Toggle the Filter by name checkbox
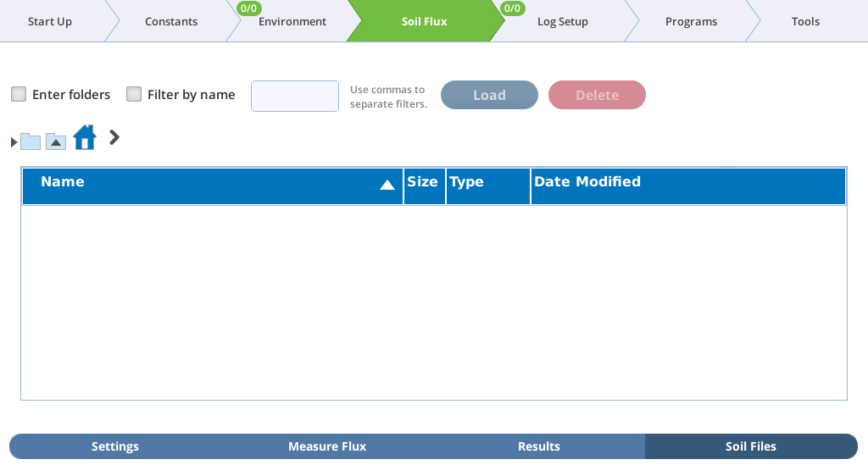Image resolution: width=868 pixels, height=476 pixels. (x=134, y=94)
